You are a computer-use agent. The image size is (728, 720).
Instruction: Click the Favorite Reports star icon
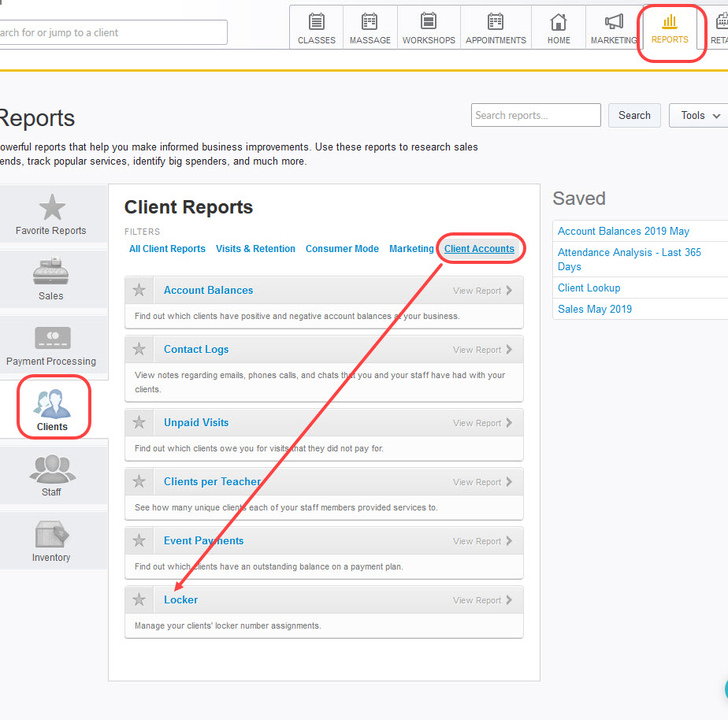pos(52,208)
